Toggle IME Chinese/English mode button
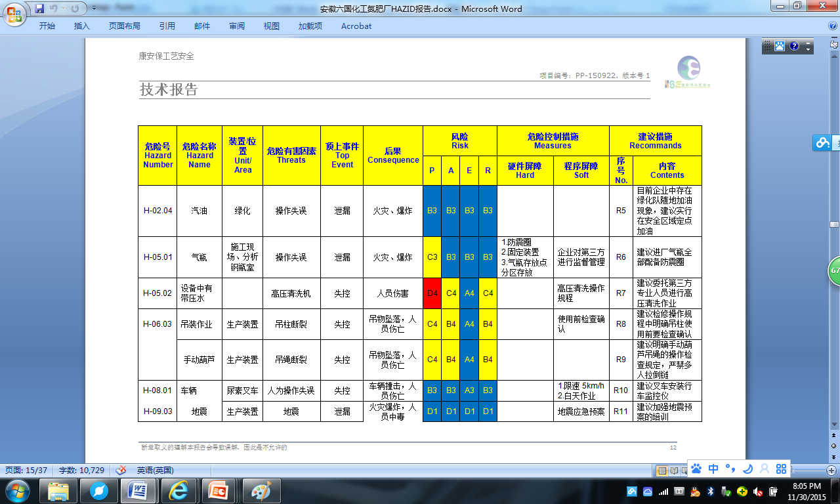 713,469
